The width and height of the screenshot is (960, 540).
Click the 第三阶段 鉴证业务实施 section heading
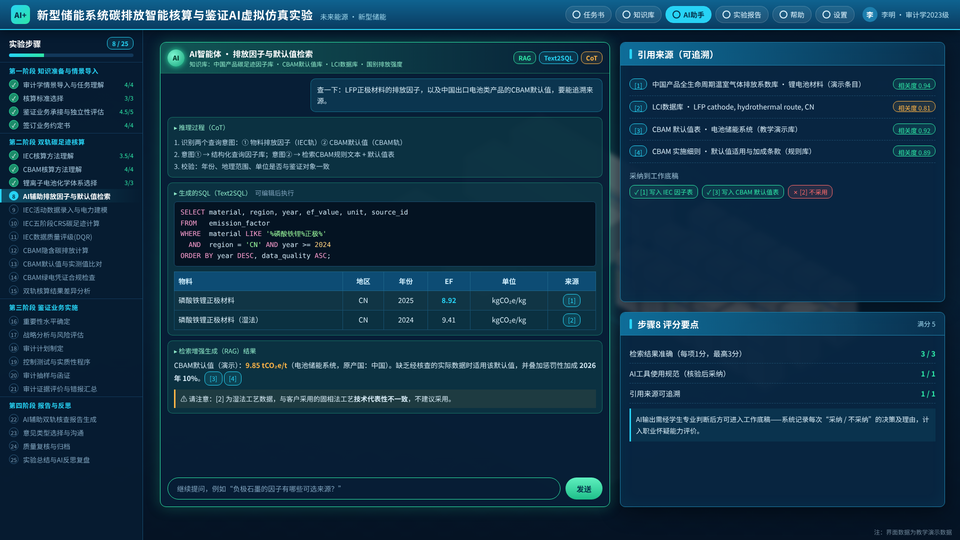pyautogui.click(x=43, y=308)
